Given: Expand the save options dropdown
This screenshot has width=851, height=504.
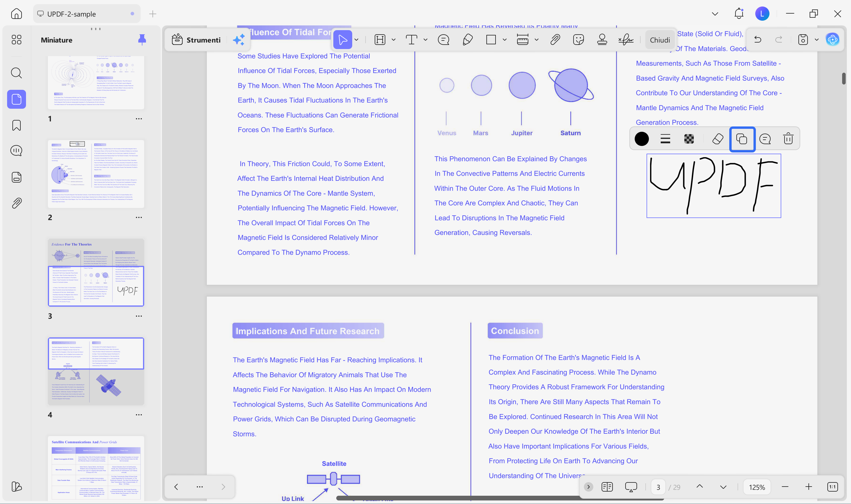Looking at the screenshot, I should pyautogui.click(x=817, y=40).
